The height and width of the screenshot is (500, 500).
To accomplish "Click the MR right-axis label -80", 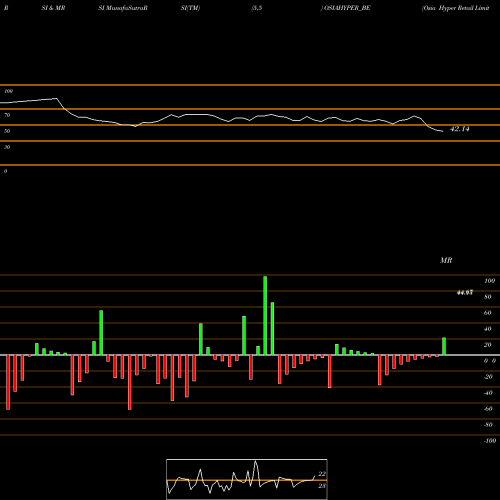I will (x=488, y=425).
